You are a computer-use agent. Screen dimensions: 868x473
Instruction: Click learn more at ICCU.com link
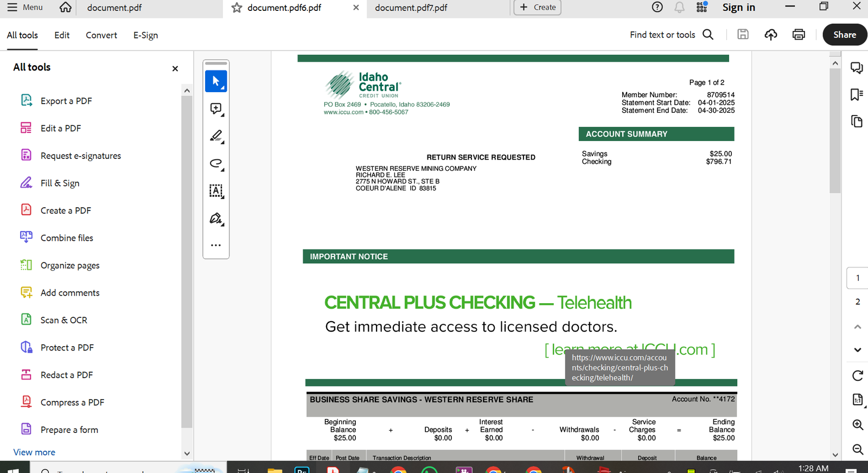(x=630, y=349)
